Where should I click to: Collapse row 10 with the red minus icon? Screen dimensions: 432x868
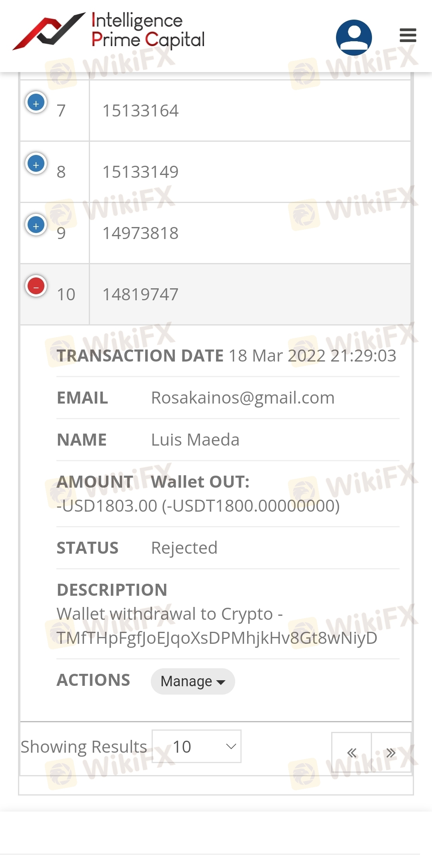[x=36, y=287]
